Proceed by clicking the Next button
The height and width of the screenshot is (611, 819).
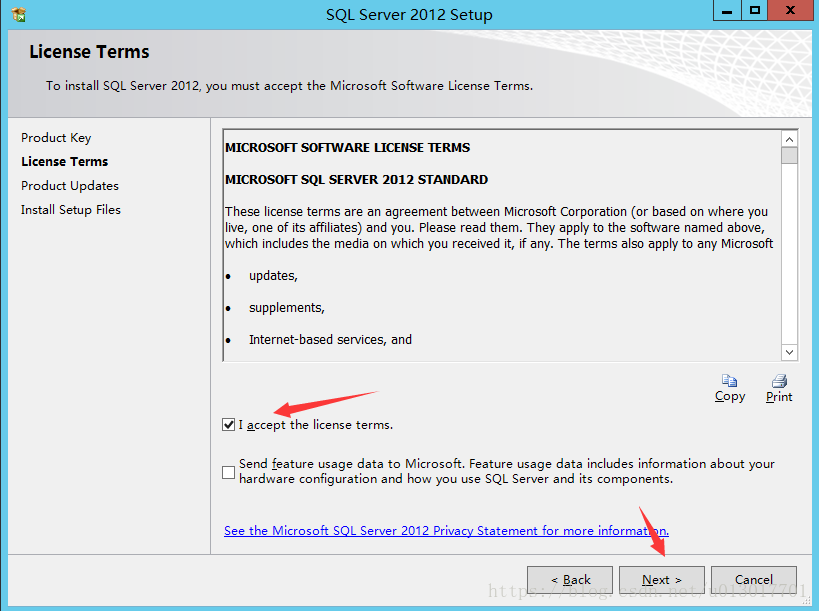tap(662, 580)
